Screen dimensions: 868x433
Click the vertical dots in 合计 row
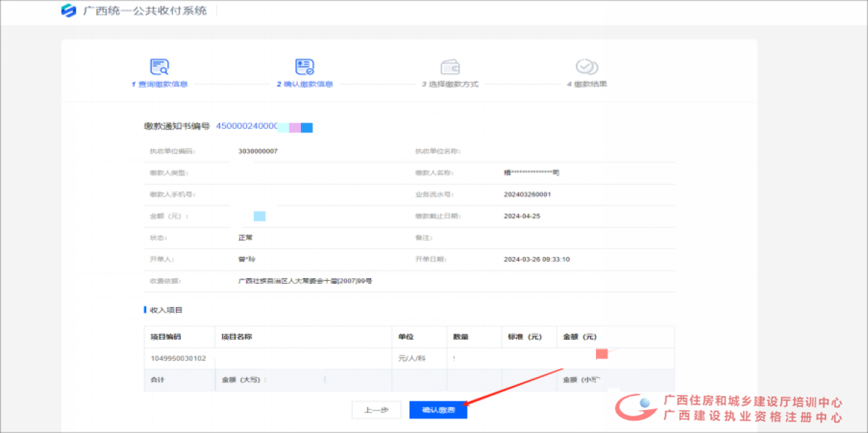(325, 379)
